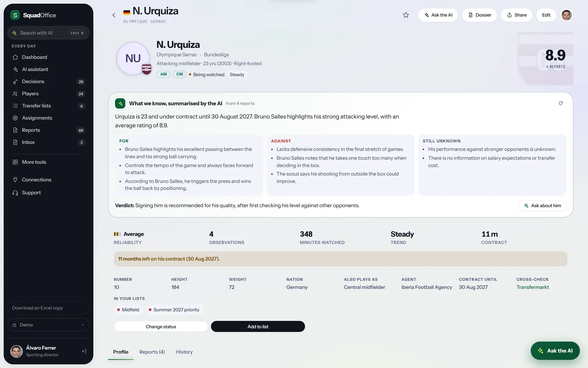Click the SquadOffice logo icon

tap(15, 15)
